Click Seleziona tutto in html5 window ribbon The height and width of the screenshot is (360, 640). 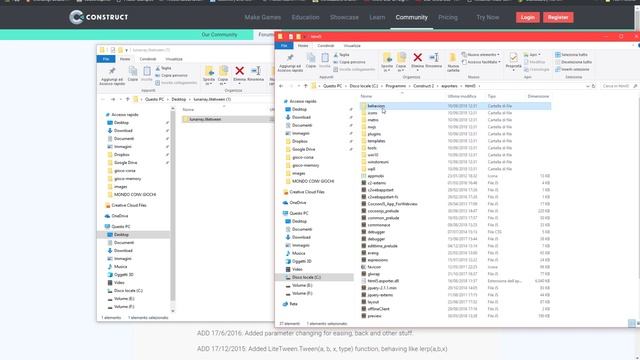coord(571,55)
